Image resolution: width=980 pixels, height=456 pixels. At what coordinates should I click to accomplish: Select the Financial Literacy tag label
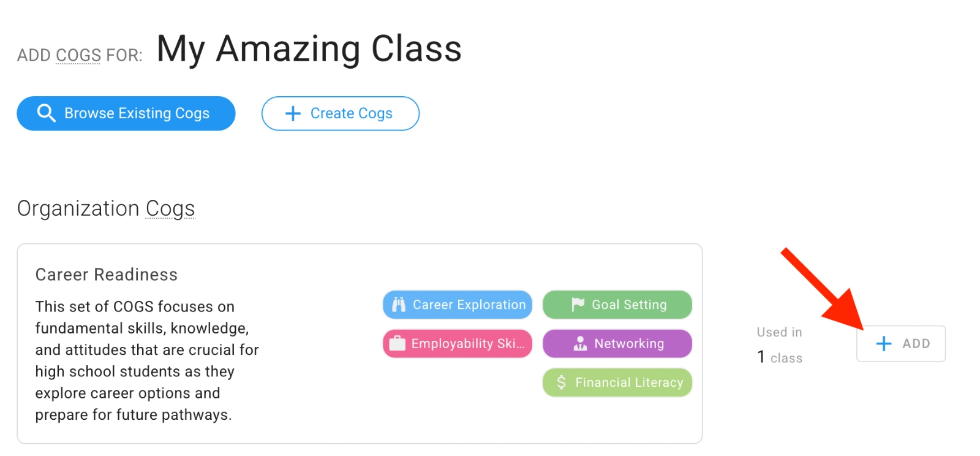point(629,382)
